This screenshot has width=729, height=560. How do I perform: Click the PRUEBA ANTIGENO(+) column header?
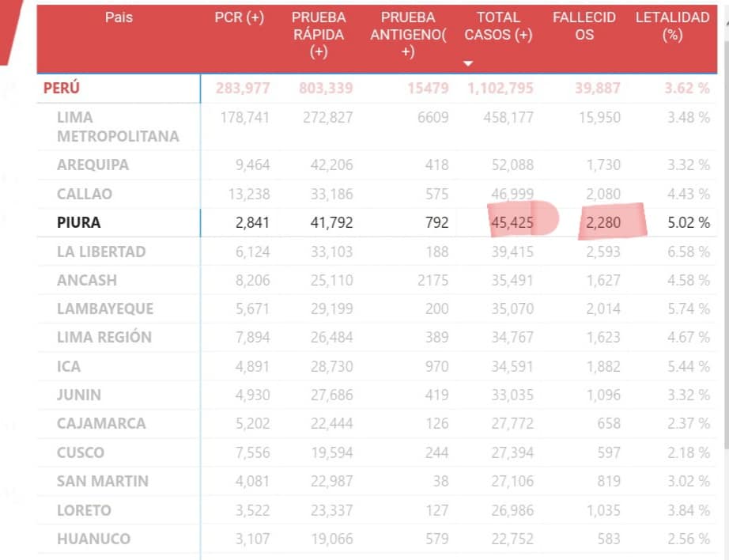pos(409,35)
